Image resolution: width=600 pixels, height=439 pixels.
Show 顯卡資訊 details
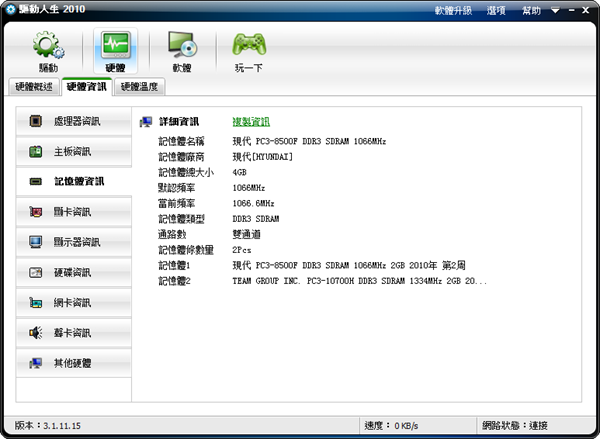pos(74,212)
